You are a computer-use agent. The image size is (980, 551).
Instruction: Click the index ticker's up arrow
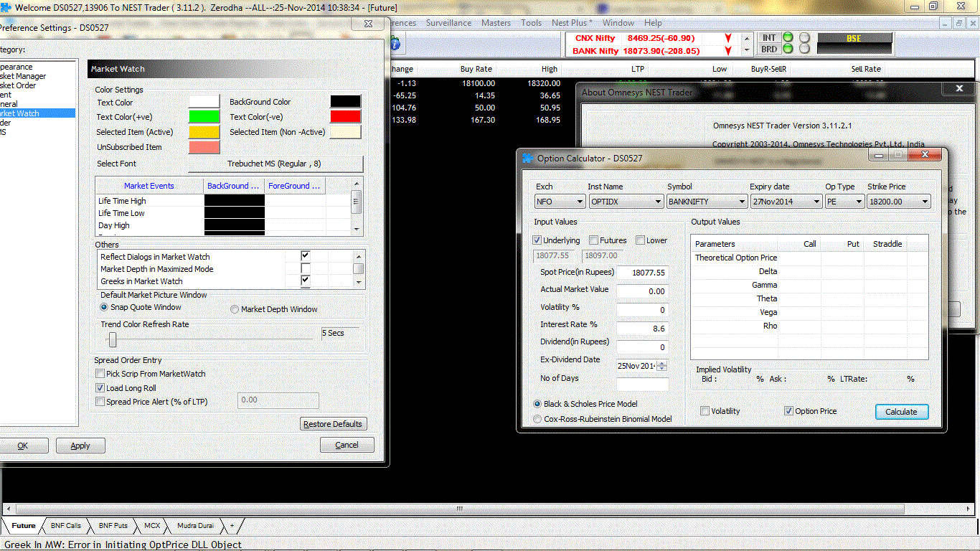pos(747,39)
